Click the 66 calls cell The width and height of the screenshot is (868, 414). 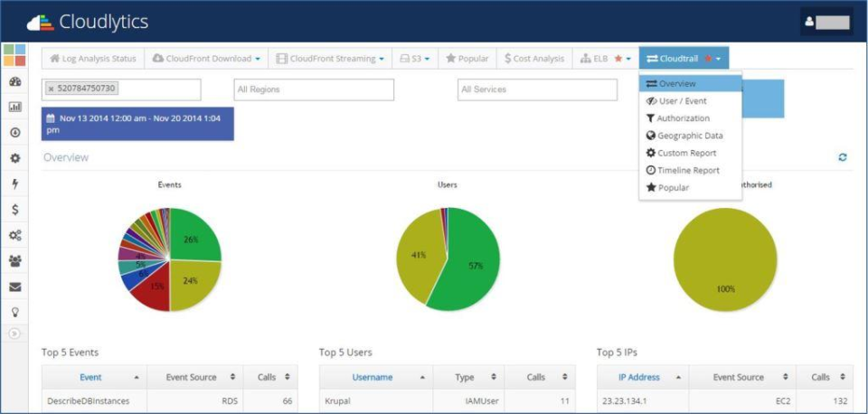tap(270, 400)
